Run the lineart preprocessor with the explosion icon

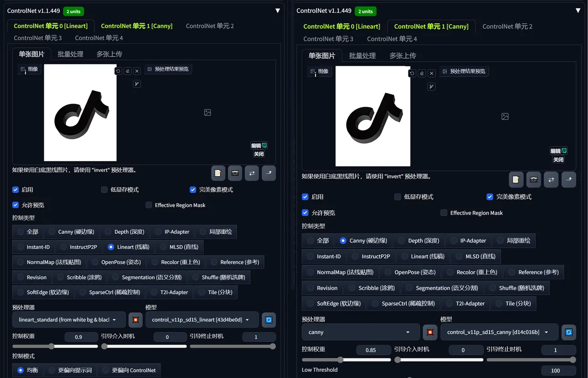(x=135, y=320)
